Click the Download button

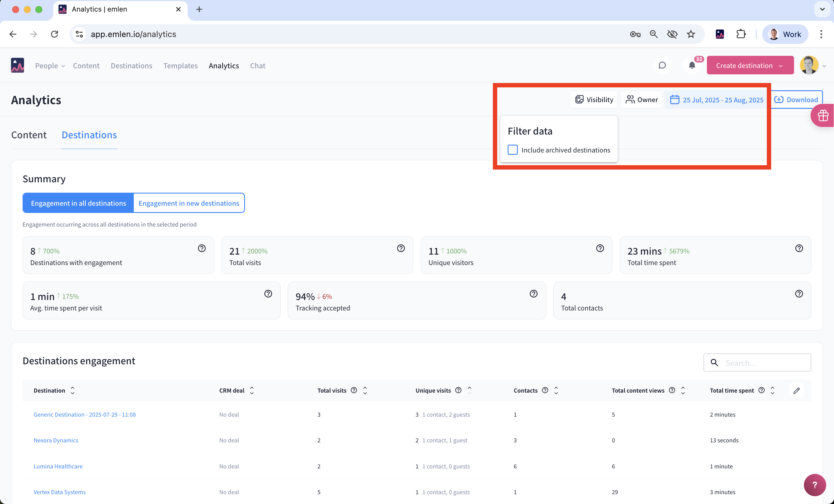pyautogui.click(x=796, y=100)
